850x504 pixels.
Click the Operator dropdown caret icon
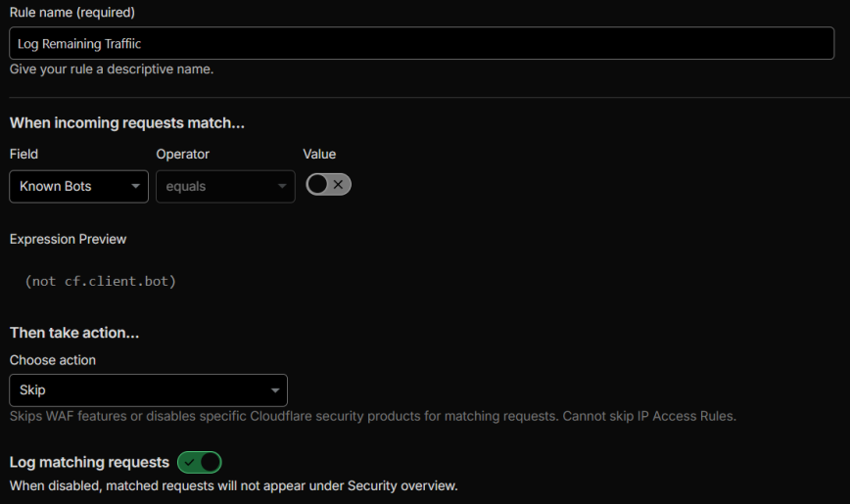282,186
